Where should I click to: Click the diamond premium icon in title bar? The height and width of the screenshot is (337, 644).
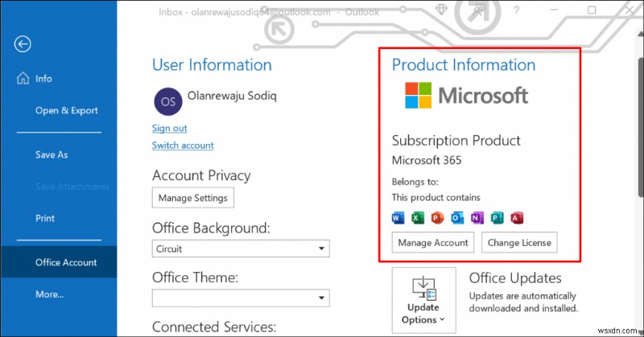[441, 10]
